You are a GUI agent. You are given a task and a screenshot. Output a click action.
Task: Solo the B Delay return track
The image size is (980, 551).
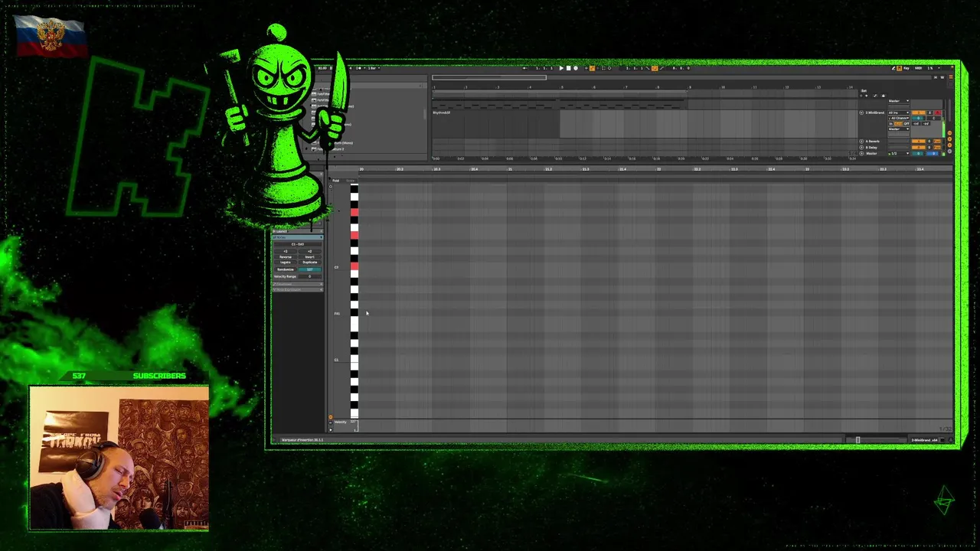(x=929, y=148)
